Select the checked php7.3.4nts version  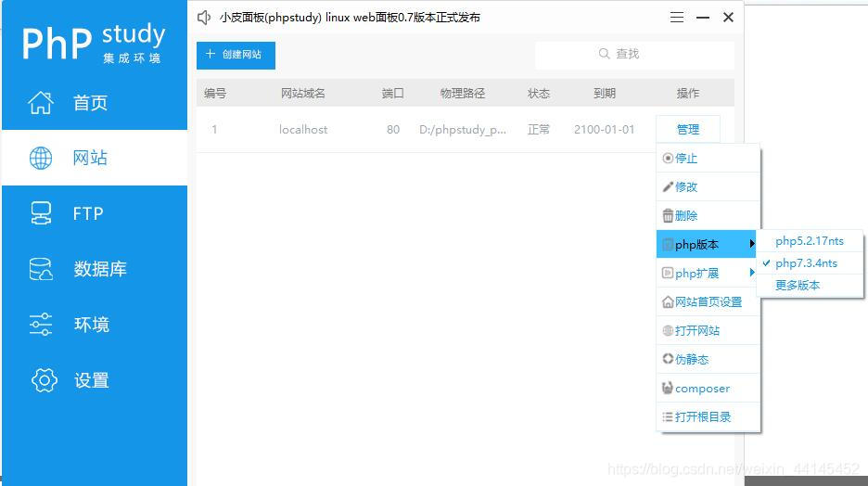click(806, 263)
